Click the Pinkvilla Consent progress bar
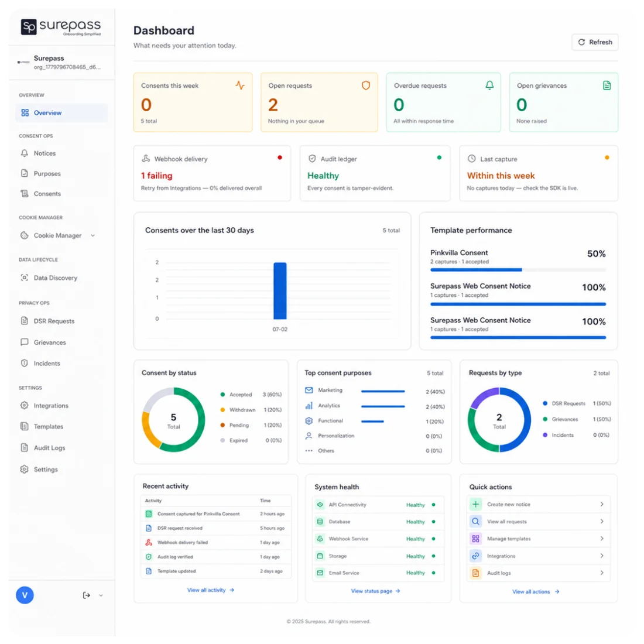This screenshot has width=644, height=644. click(518, 270)
